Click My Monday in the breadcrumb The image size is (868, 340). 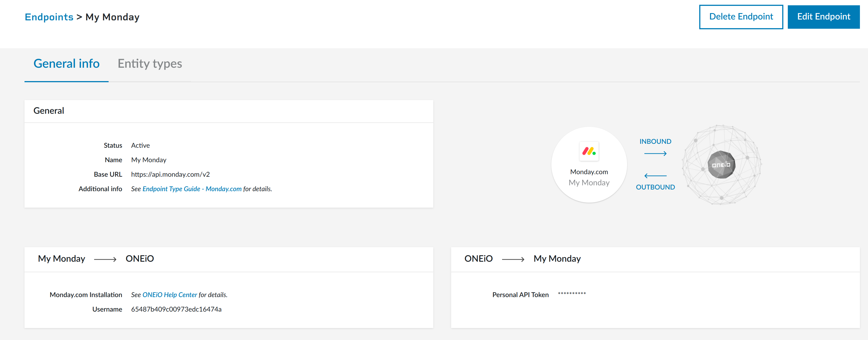click(112, 17)
